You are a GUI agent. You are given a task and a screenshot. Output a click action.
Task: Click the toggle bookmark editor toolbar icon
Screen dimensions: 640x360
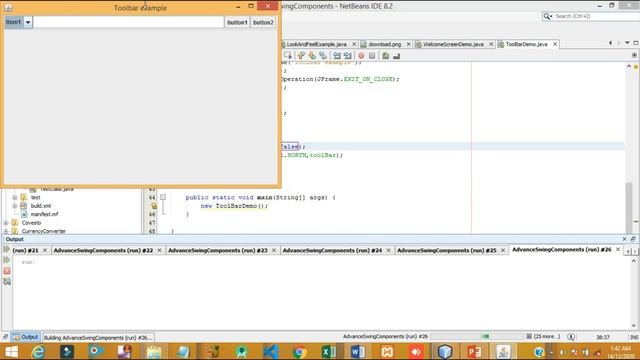point(323,56)
